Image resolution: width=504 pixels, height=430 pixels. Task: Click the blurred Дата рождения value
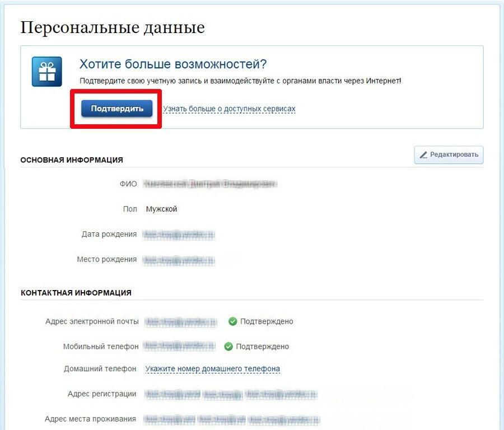179,235
